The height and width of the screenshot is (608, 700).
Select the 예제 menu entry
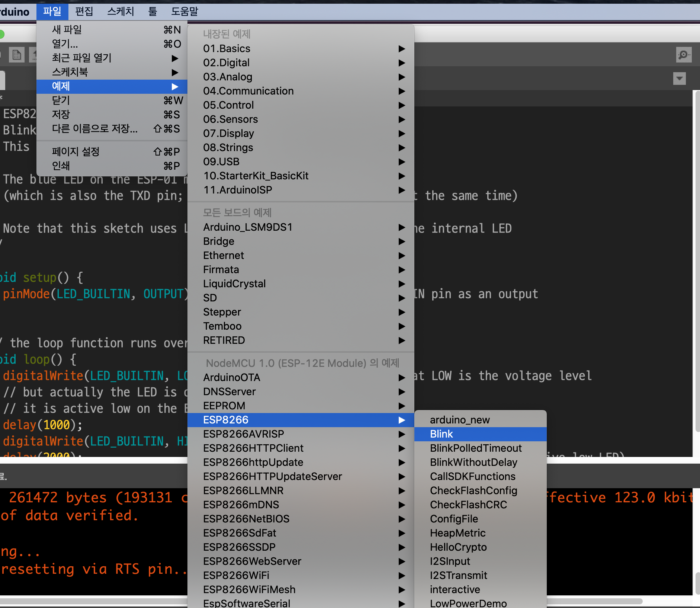112,86
